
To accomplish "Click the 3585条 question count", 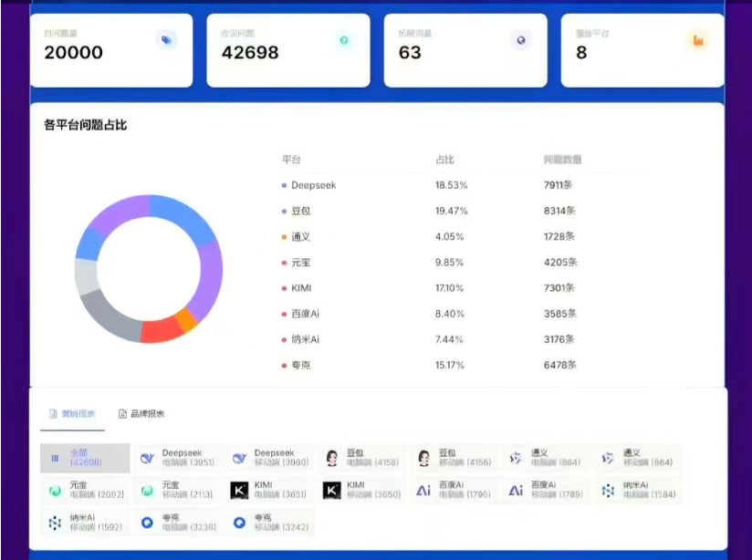I will click(560, 314).
